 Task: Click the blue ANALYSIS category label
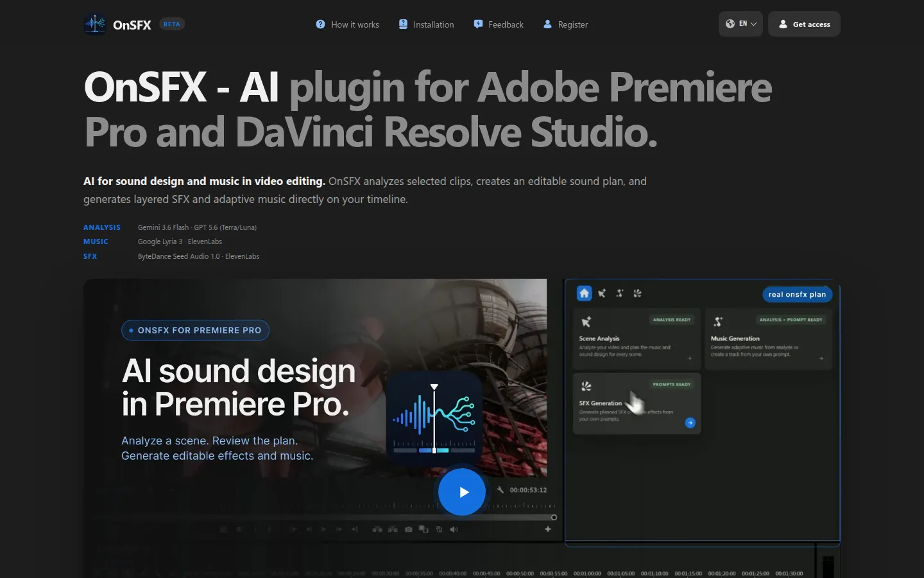point(102,227)
